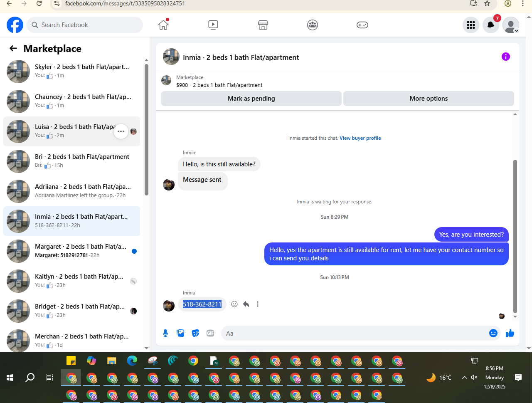This screenshot has height=403, width=532.
Task: Expand the account profile menu
Action: (x=511, y=25)
